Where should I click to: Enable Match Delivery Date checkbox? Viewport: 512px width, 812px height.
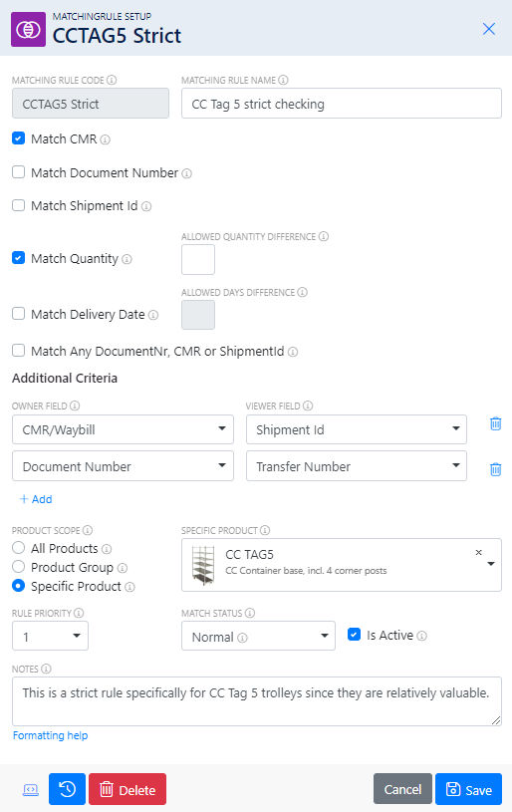tap(19, 314)
